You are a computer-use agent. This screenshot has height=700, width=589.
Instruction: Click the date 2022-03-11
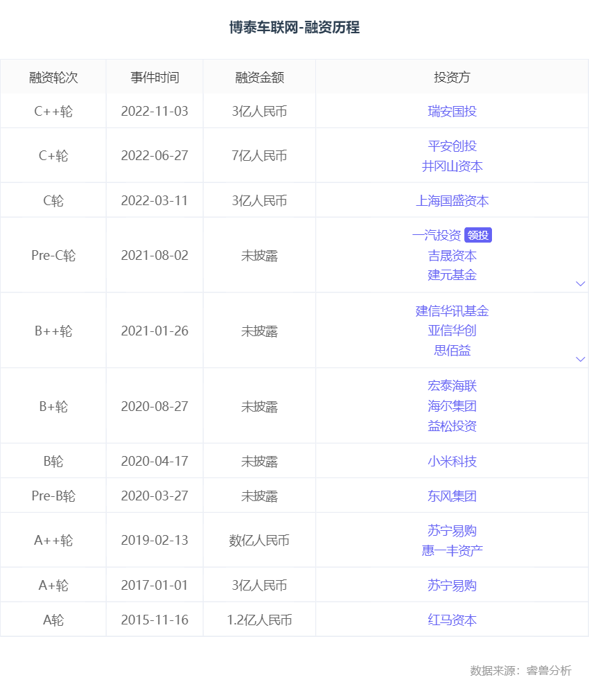pyautogui.click(x=155, y=201)
